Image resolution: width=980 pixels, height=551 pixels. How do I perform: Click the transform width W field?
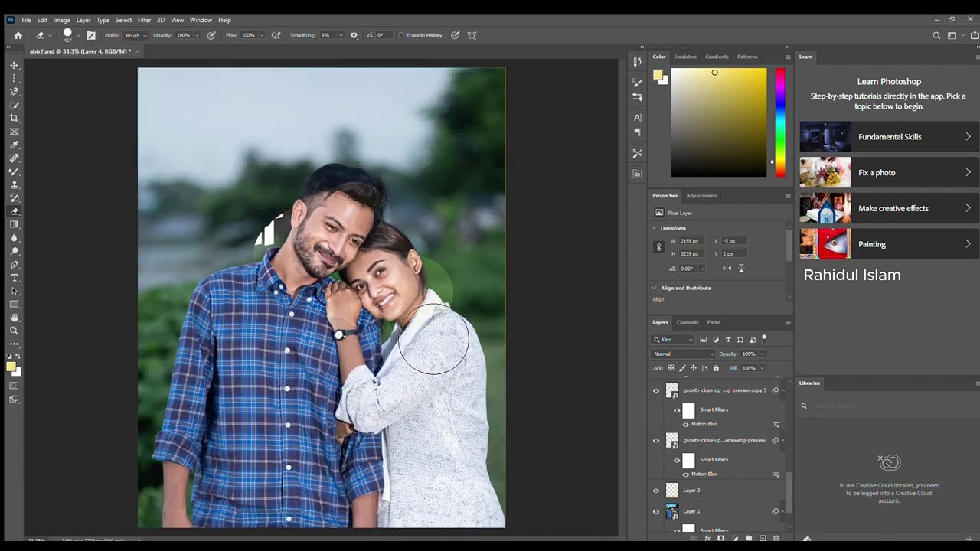point(692,241)
